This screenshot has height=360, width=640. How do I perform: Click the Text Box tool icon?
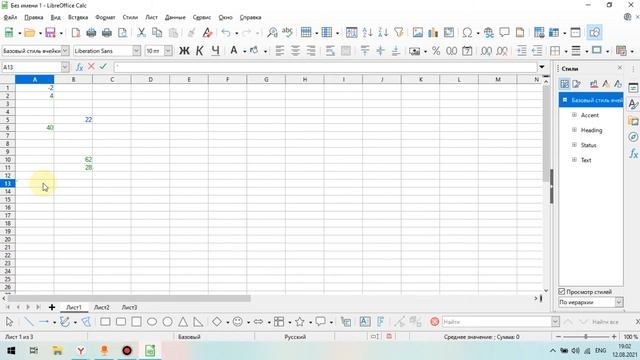click(365, 322)
